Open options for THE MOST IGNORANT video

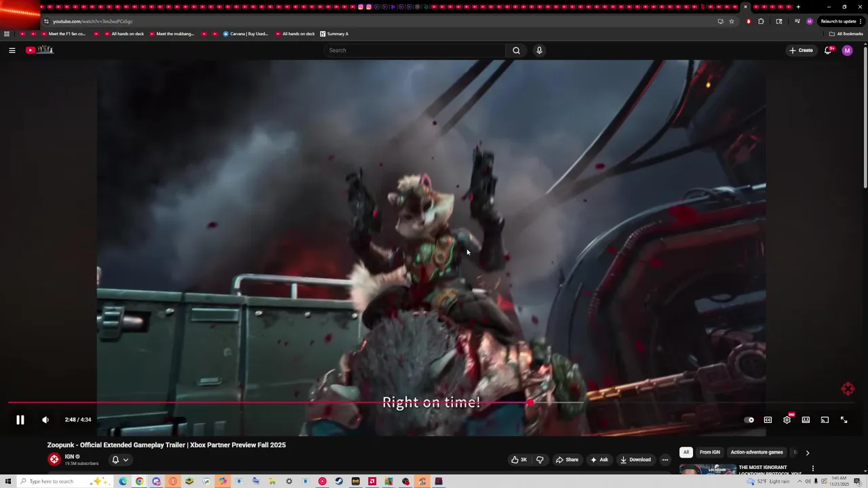click(x=812, y=468)
